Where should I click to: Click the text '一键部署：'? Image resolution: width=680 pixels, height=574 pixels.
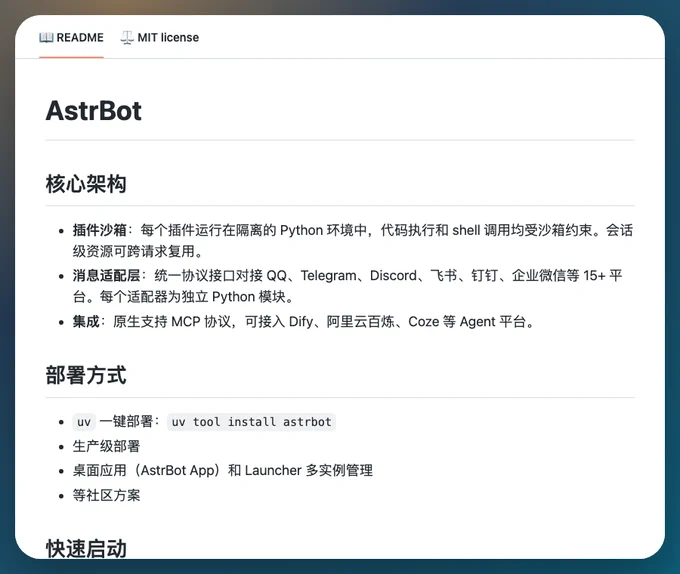[x=130, y=422]
